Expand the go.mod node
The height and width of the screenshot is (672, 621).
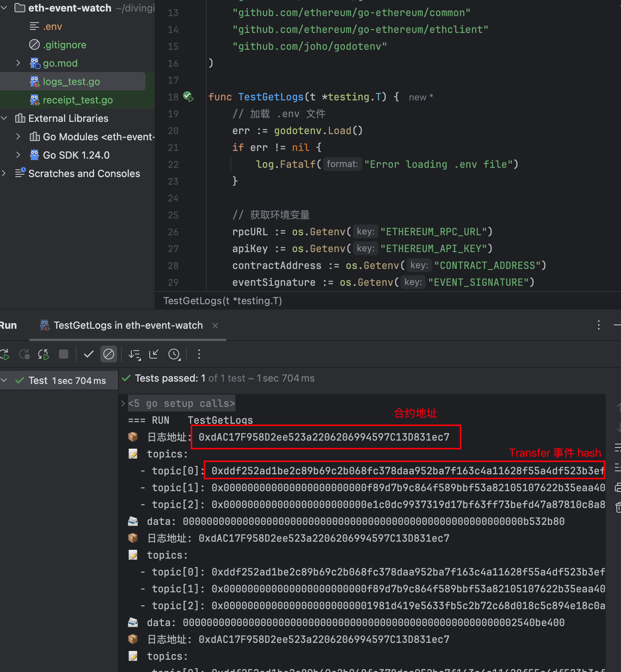tap(18, 63)
